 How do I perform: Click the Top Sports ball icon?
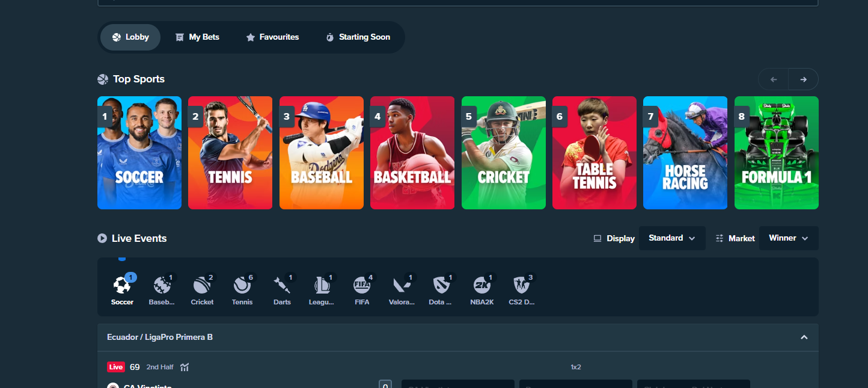point(103,79)
